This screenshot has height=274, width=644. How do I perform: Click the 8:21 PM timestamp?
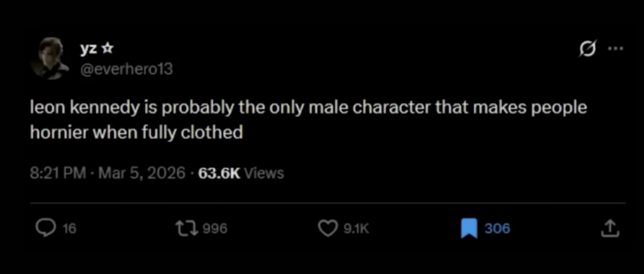pyautogui.click(x=57, y=173)
